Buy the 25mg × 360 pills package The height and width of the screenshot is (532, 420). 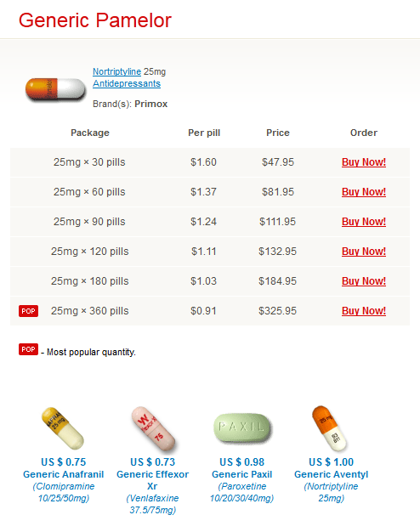coord(364,311)
